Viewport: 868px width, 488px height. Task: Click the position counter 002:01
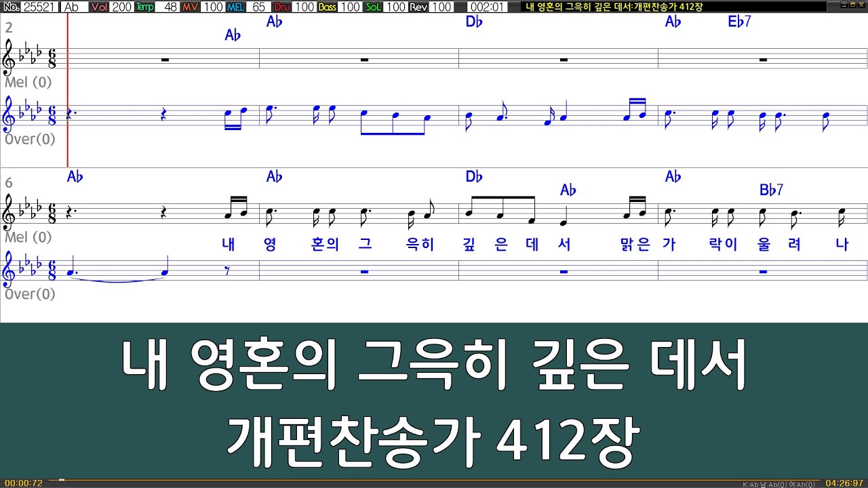point(486,7)
